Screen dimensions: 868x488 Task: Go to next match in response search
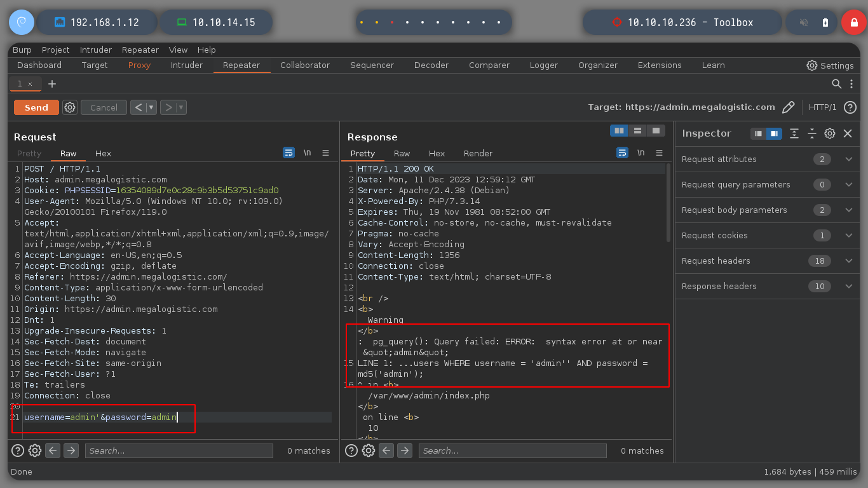[x=405, y=451]
